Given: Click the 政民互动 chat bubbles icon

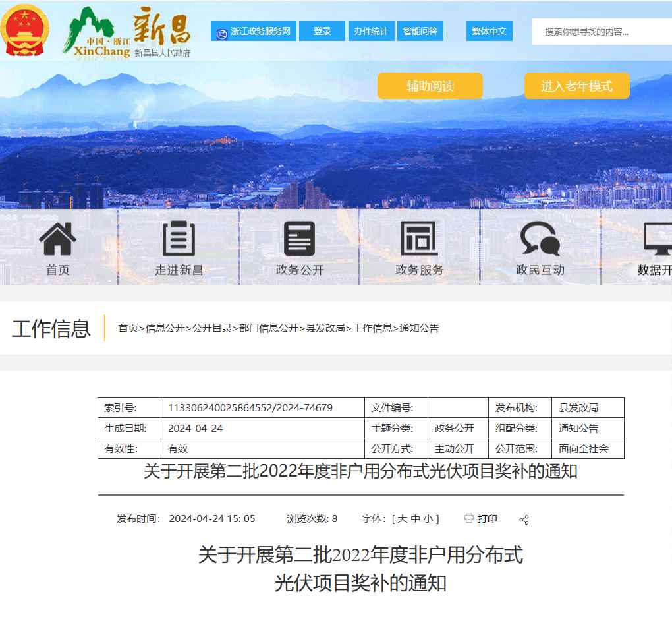Looking at the screenshot, I should (540, 239).
